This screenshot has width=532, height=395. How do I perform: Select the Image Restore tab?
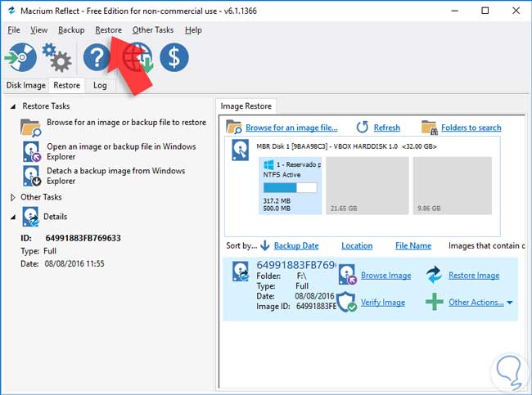point(246,106)
